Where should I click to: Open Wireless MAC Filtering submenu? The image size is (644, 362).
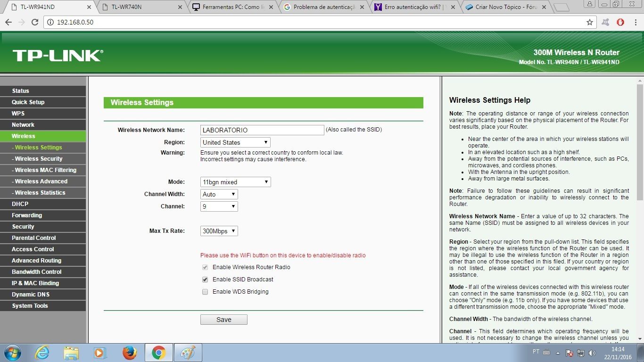tap(43, 170)
